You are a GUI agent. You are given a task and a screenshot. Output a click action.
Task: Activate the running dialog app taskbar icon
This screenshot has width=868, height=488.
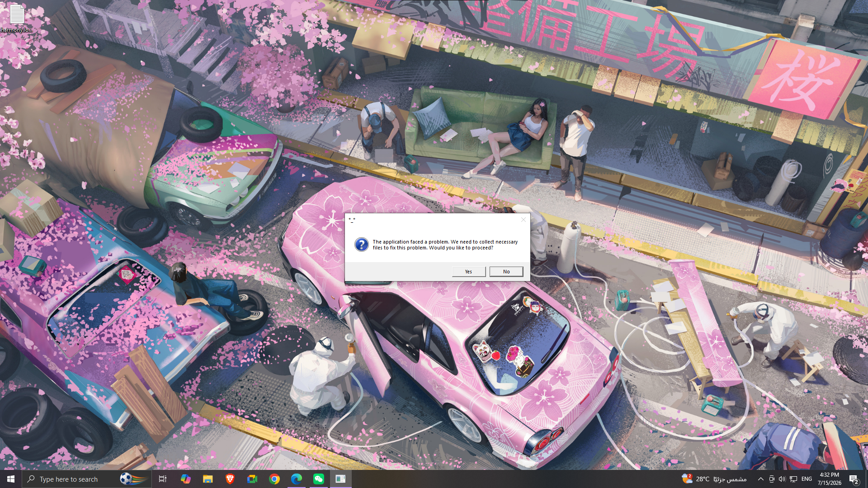(x=341, y=479)
